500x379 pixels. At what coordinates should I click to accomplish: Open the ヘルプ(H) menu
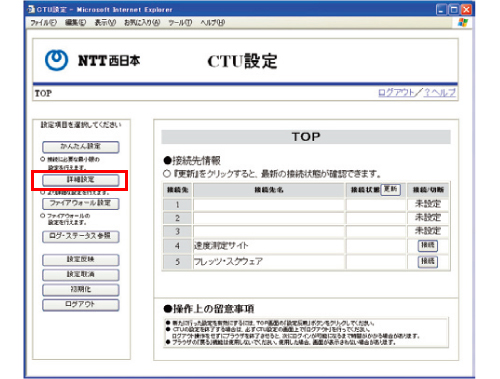(x=213, y=23)
